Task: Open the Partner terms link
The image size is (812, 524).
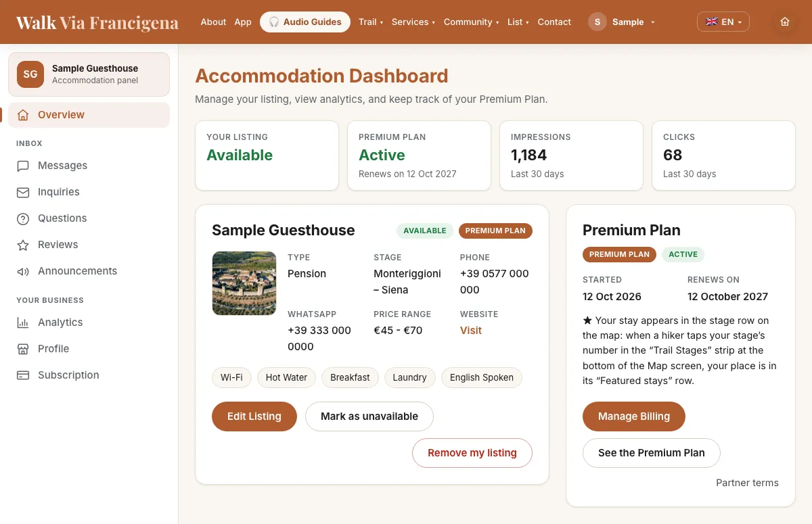Action: (x=747, y=483)
